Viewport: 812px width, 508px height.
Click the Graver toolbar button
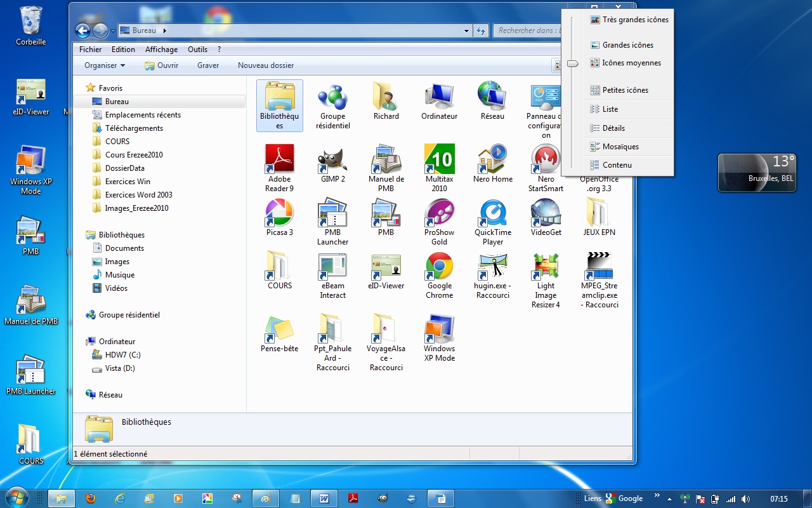pos(208,65)
